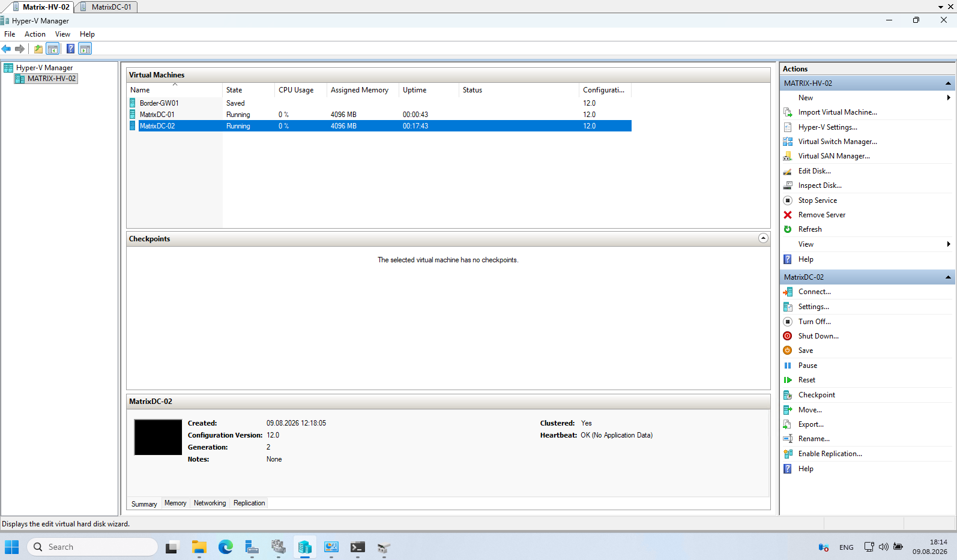Switch to the Summary tab

[144, 504]
